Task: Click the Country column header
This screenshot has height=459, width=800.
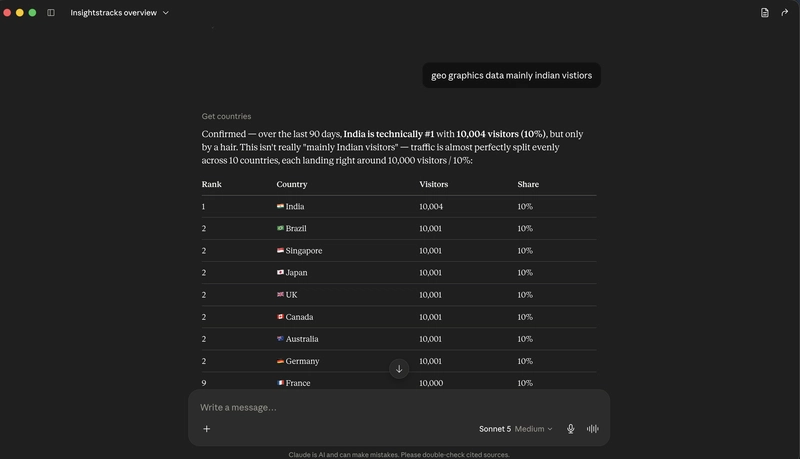Action: tap(291, 184)
